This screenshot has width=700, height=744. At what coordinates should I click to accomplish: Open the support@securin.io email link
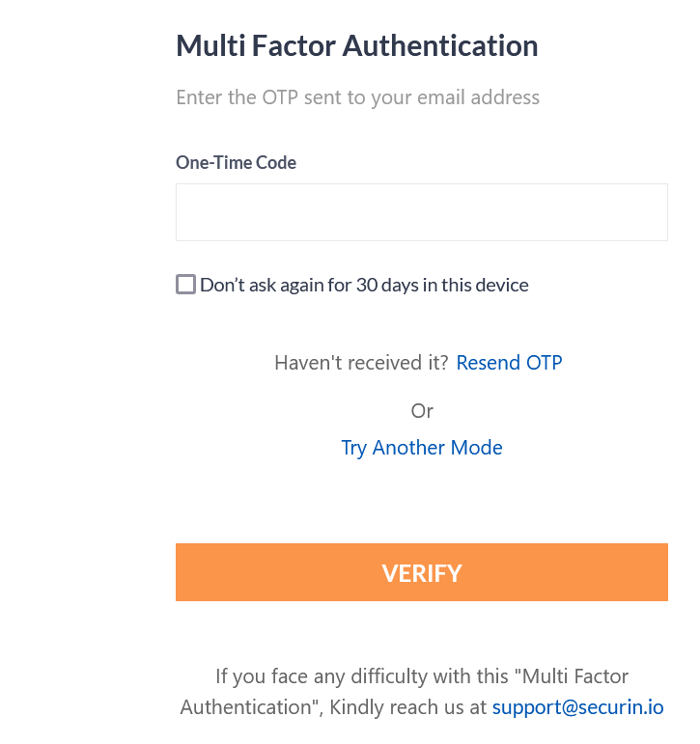(x=577, y=706)
